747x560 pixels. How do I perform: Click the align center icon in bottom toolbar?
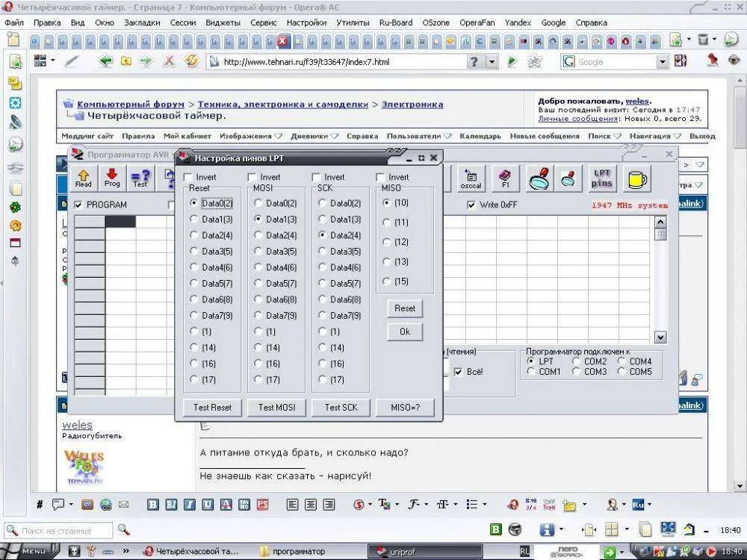pyautogui.click(x=311, y=504)
